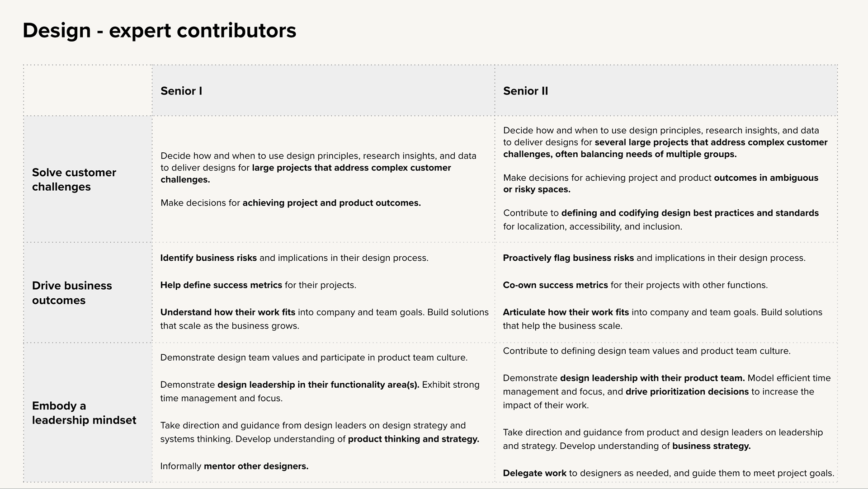Click 'drive prioritization decisions' bold text
This screenshot has height=489, width=868.
point(687,392)
